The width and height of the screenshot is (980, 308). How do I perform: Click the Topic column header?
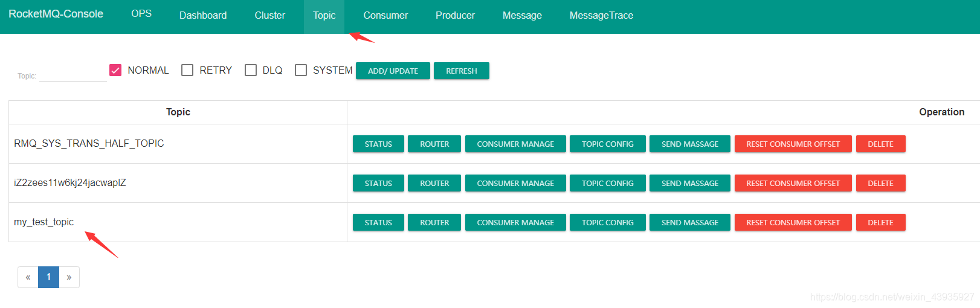(x=178, y=112)
